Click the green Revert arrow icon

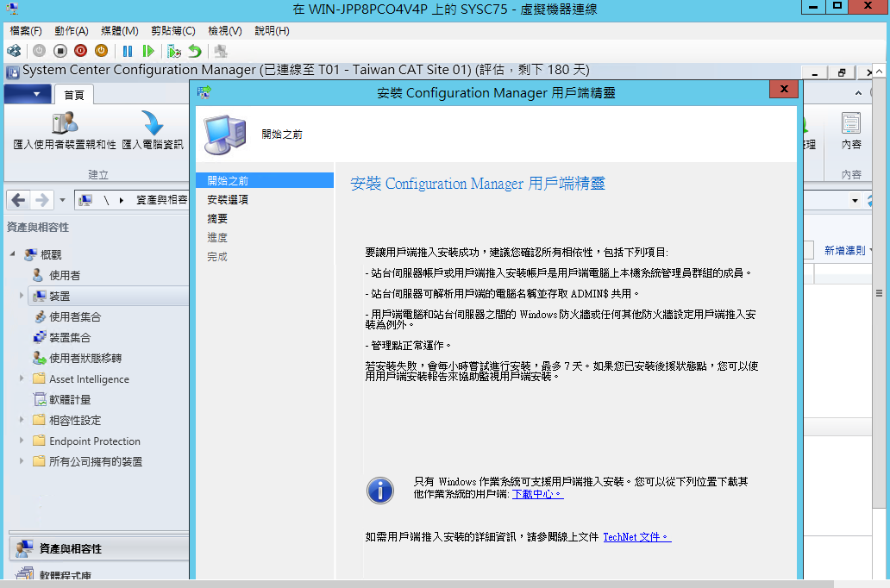195,51
